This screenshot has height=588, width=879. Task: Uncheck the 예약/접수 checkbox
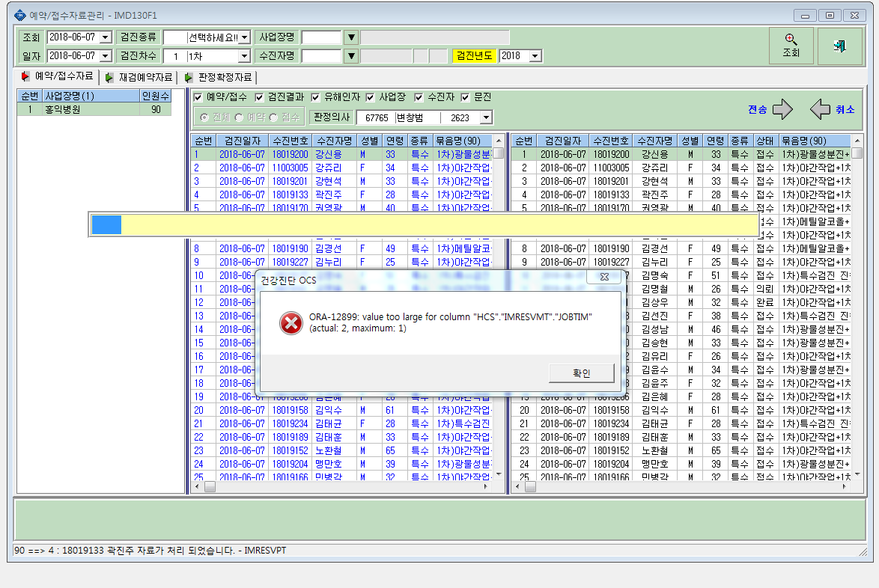click(198, 97)
